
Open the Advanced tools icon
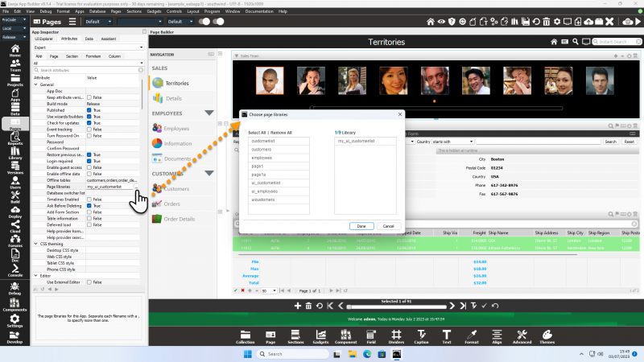(x=521, y=336)
